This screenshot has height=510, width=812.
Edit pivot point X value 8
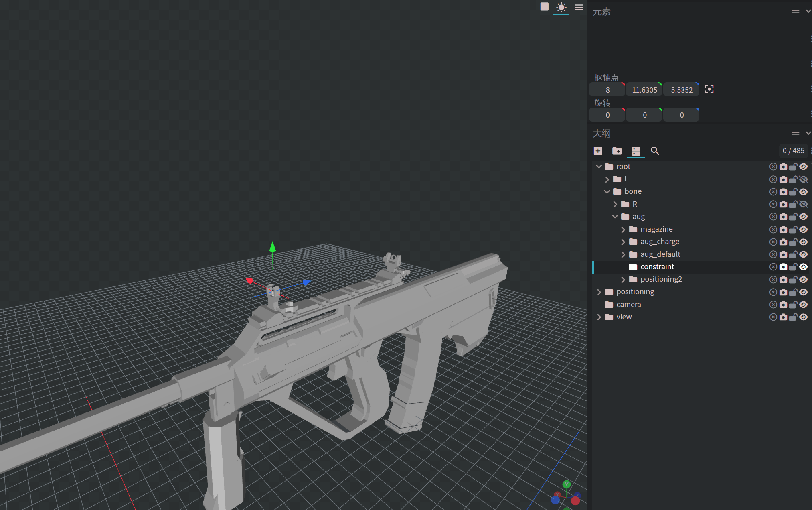607,90
